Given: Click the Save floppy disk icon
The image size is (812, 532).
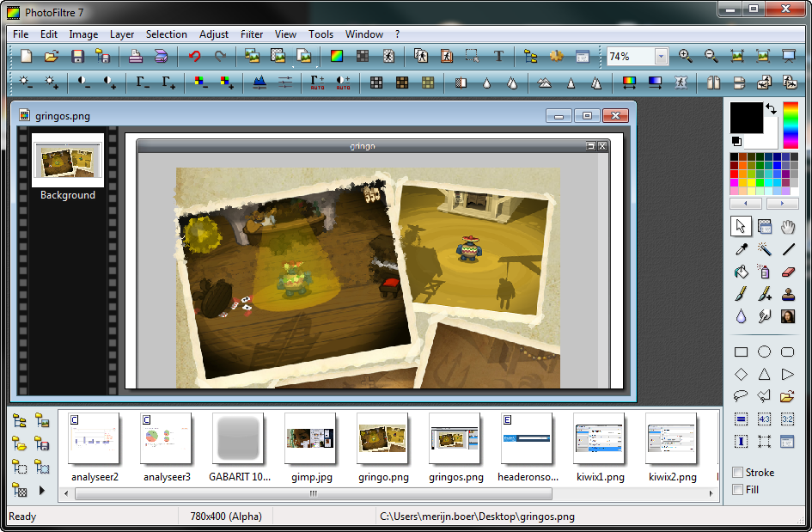Looking at the screenshot, I should pyautogui.click(x=77, y=57).
